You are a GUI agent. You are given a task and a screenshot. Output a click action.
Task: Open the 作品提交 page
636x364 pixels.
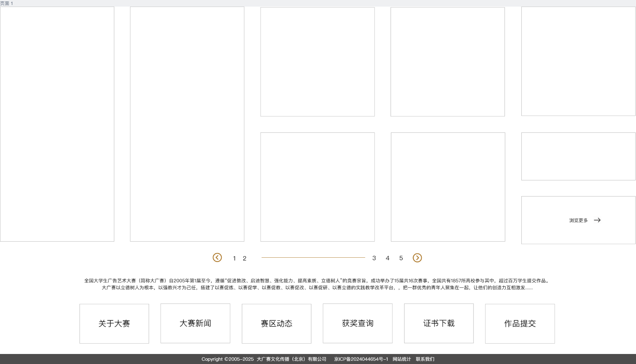[520, 324]
